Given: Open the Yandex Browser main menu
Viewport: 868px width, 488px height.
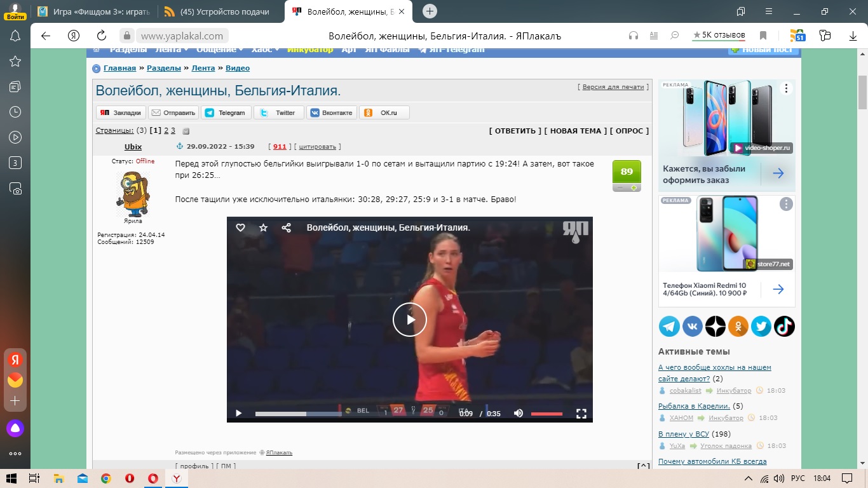Looking at the screenshot, I should tap(768, 11).
